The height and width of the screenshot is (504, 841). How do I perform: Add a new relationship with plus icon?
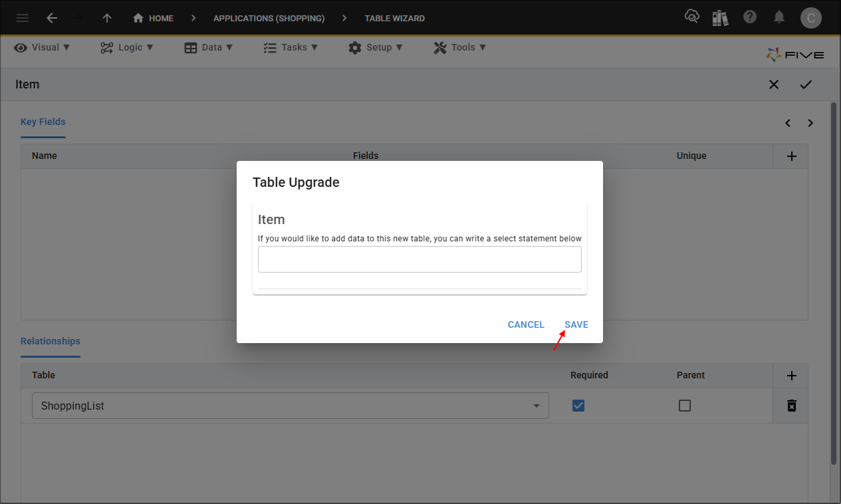[791, 376]
